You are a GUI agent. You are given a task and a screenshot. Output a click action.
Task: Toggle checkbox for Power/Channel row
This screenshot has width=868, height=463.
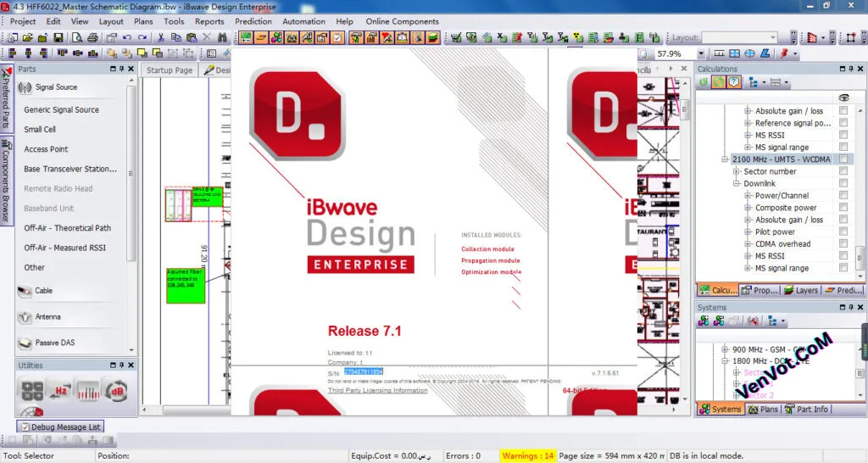(x=843, y=195)
